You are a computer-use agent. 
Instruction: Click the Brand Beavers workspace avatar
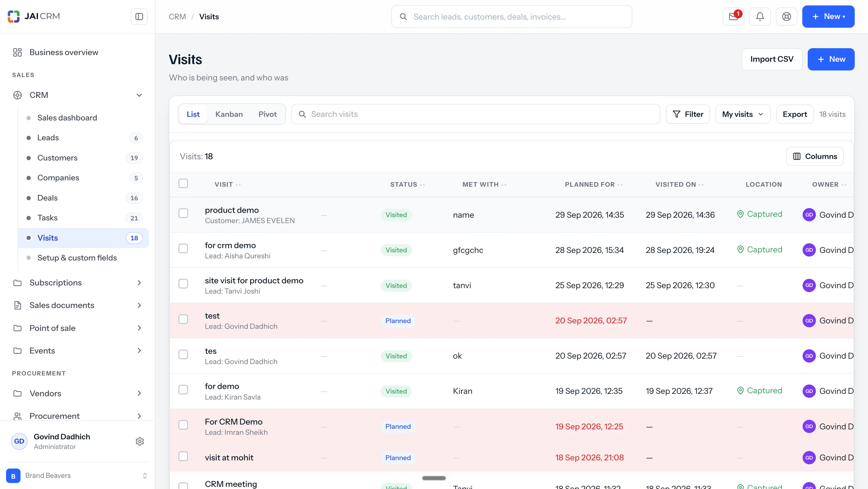tap(13, 475)
